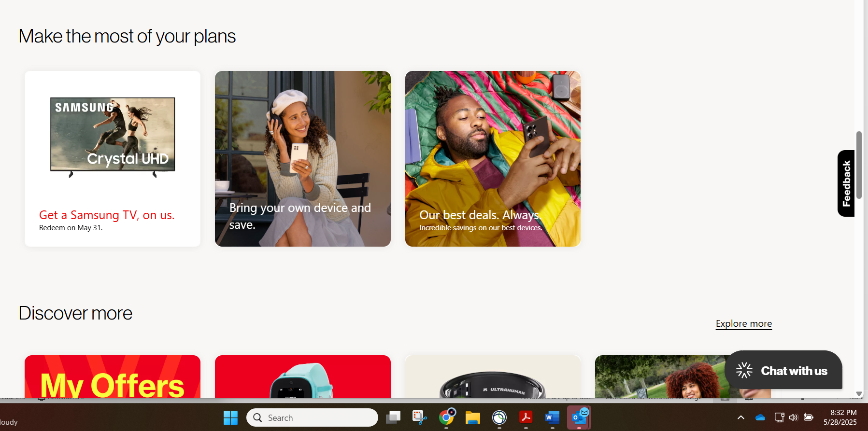868x431 pixels.
Task: Click the Incredible savings on our best devices text
Action: [x=481, y=228]
